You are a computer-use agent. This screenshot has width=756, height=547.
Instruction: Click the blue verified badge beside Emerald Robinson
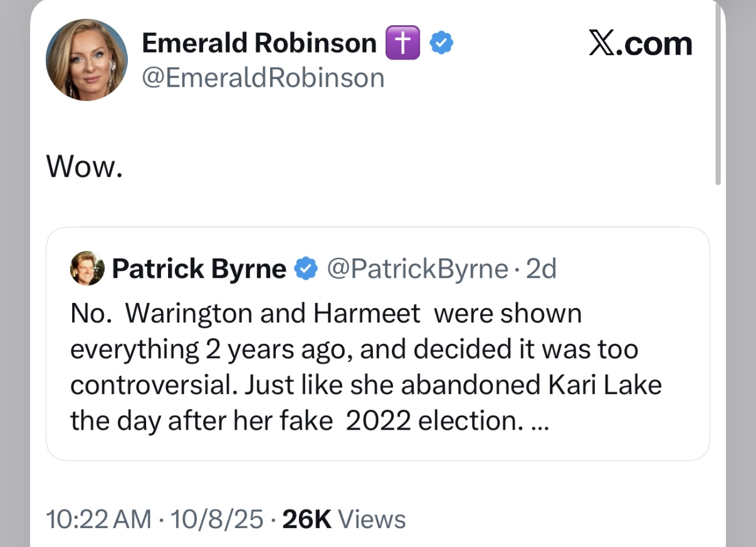(441, 43)
